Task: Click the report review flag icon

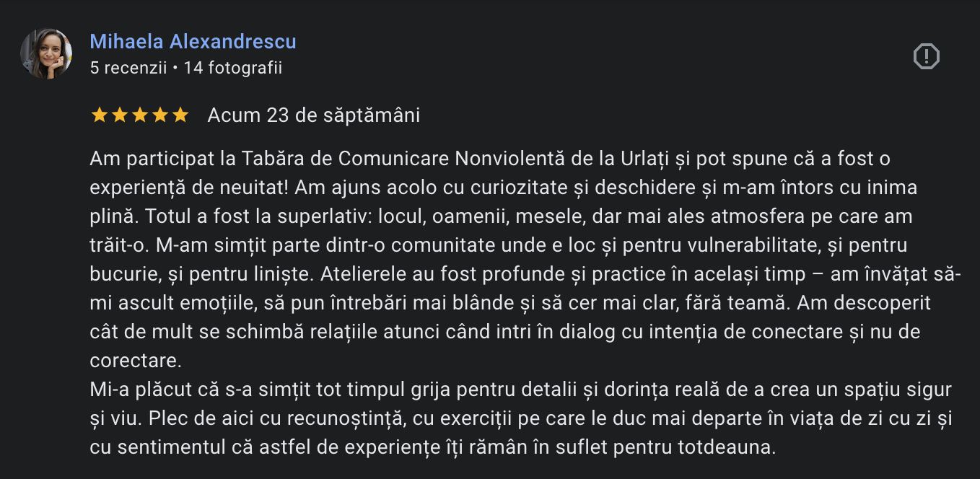Action: (927, 56)
